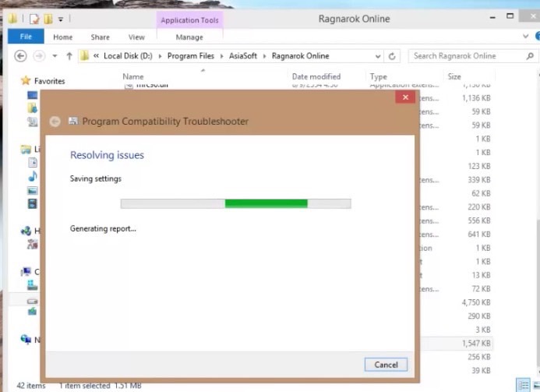540x392 pixels.
Task: Switch to the Home ribbon tab
Action: coord(62,37)
